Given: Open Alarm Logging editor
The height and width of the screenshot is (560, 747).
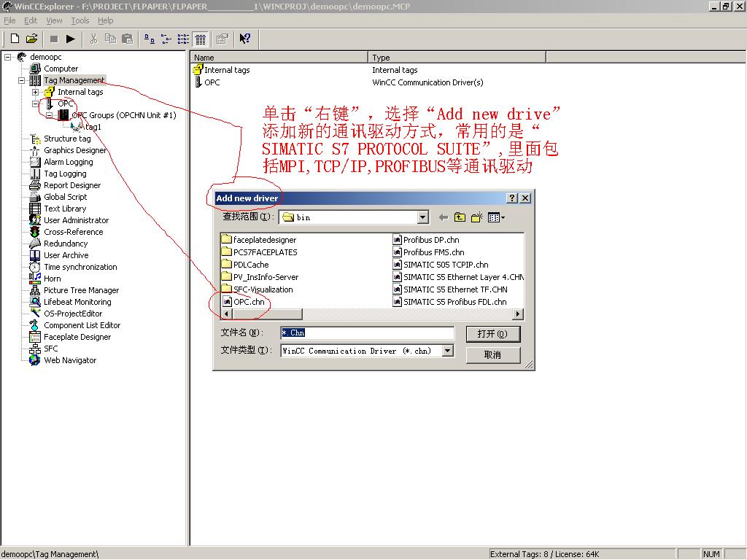Looking at the screenshot, I should [68, 162].
